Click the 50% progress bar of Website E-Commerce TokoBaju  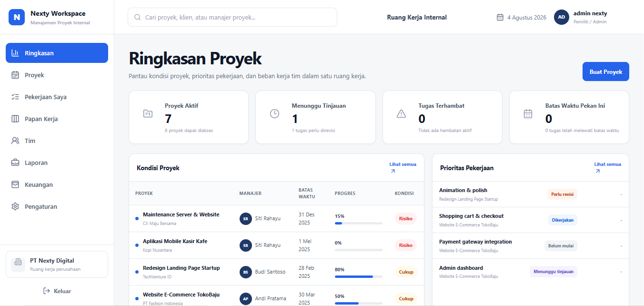pyautogui.click(x=359, y=303)
